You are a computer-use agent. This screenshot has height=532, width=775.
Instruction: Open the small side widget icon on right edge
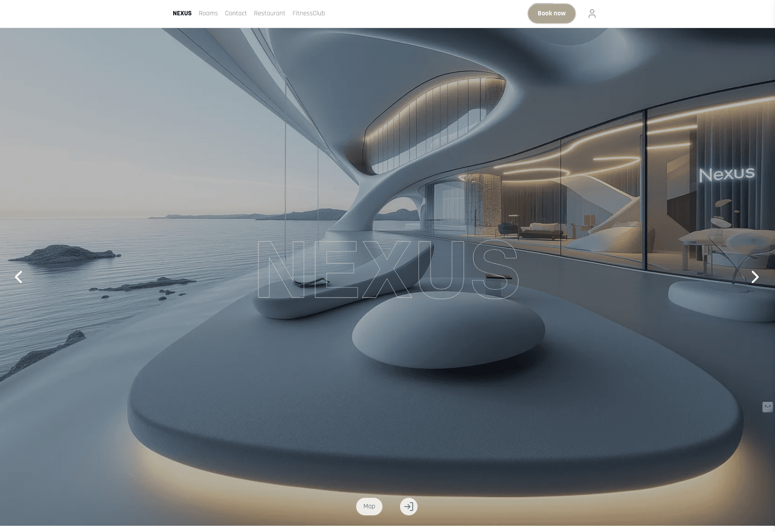[x=768, y=407]
